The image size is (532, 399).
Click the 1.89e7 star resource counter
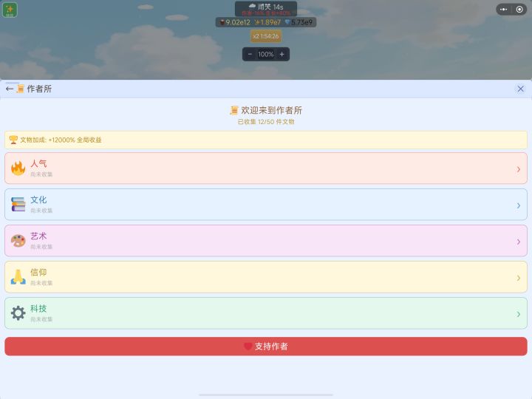[x=267, y=22]
